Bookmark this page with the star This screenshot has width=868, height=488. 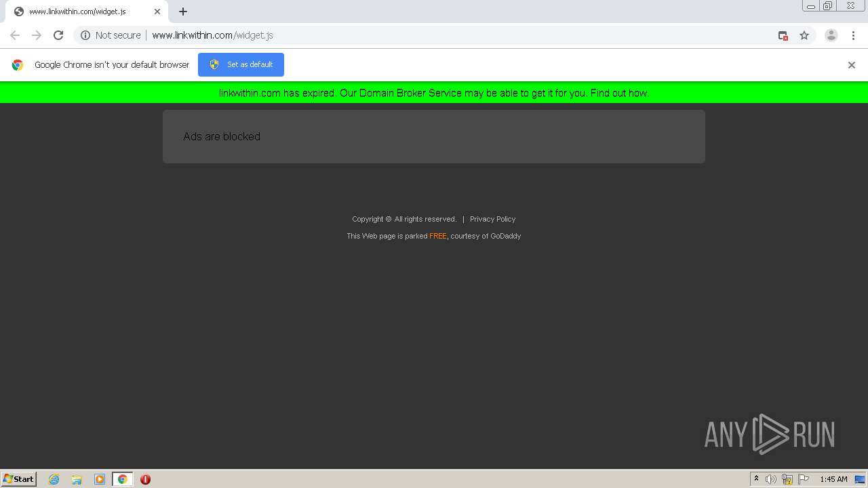(804, 35)
